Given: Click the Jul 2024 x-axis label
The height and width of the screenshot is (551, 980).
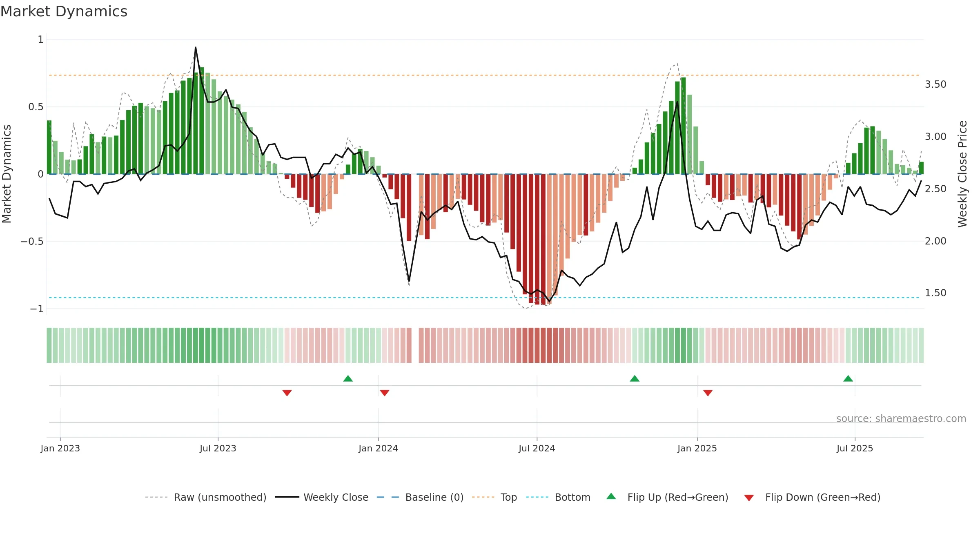Looking at the screenshot, I should (x=537, y=448).
